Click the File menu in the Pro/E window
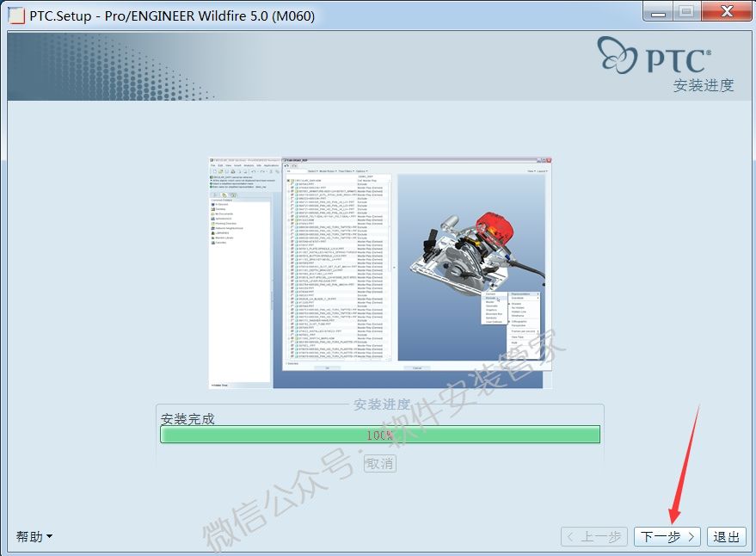 [x=212, y=165]
